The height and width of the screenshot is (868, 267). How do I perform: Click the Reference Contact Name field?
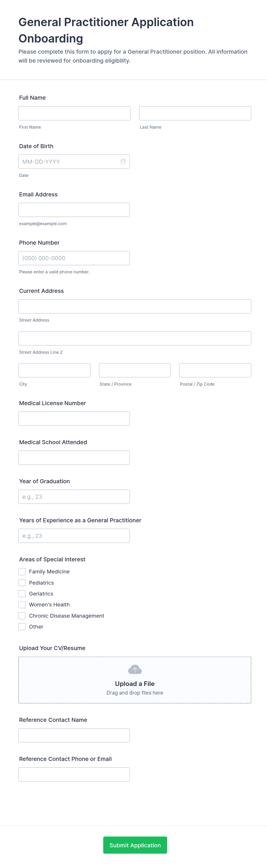(x=74, y=735)
